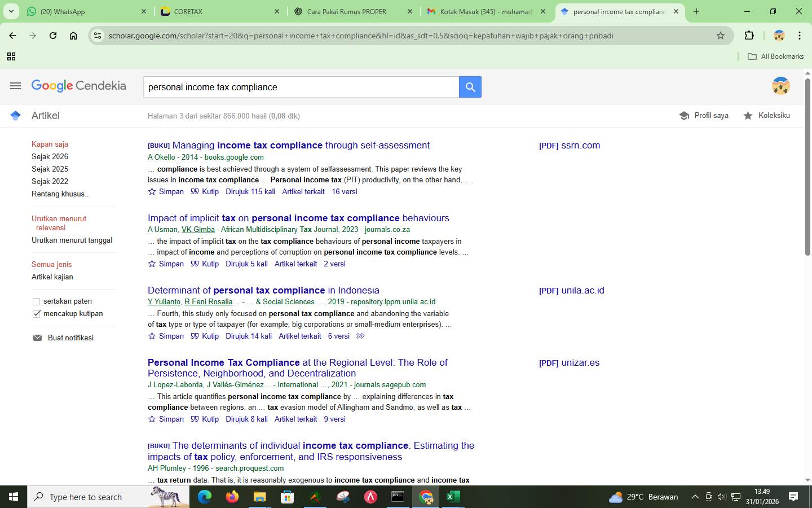Open Microsoft Edge from the taskbar
This screenshot has height=508, width=812.
pos(204,497)
